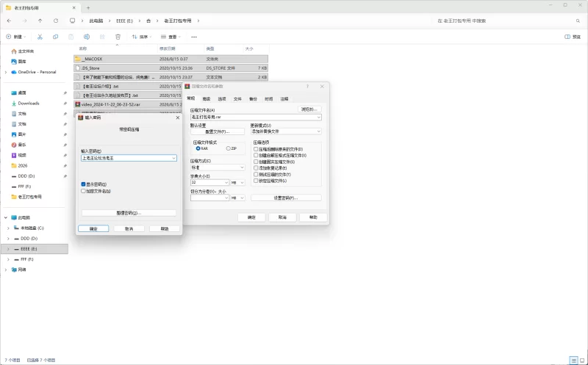This screenshot has height=365, width=588.
Task: Click the Copy icon in Explorer toolbar
Action: (x=56, y=37)
